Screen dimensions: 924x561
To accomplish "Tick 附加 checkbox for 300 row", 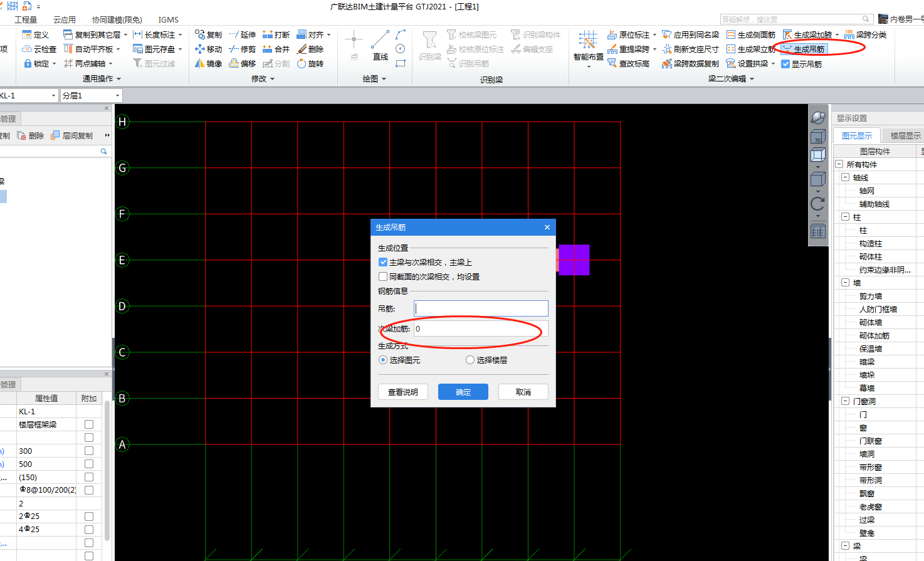I will pos(89,451).
